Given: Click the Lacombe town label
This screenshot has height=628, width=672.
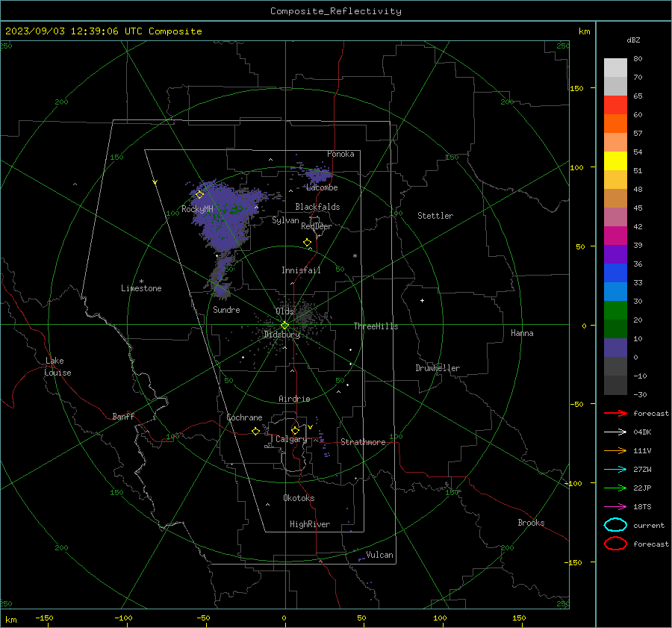Looking at the screenshot, I should [x=322, y=187].
